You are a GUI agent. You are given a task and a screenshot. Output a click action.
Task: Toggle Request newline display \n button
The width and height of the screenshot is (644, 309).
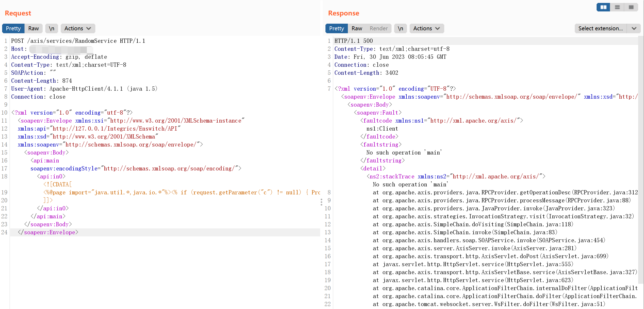pyautogui.click(x=51, y=28)
